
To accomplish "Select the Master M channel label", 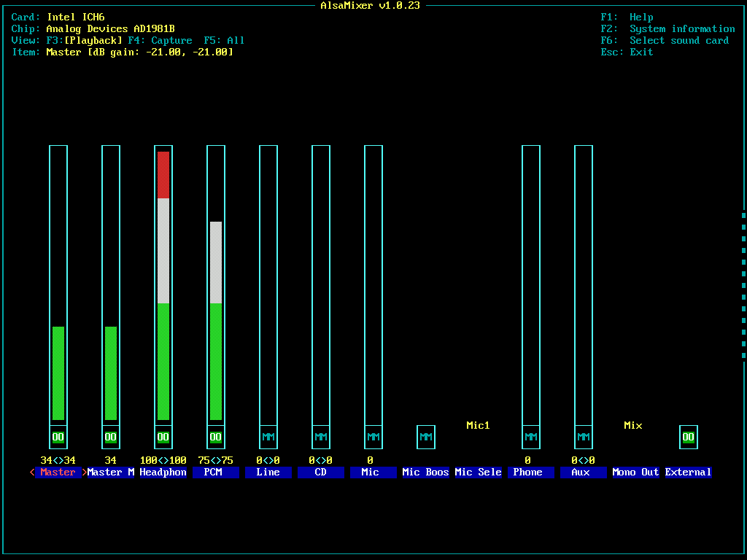I will [111, 472].
